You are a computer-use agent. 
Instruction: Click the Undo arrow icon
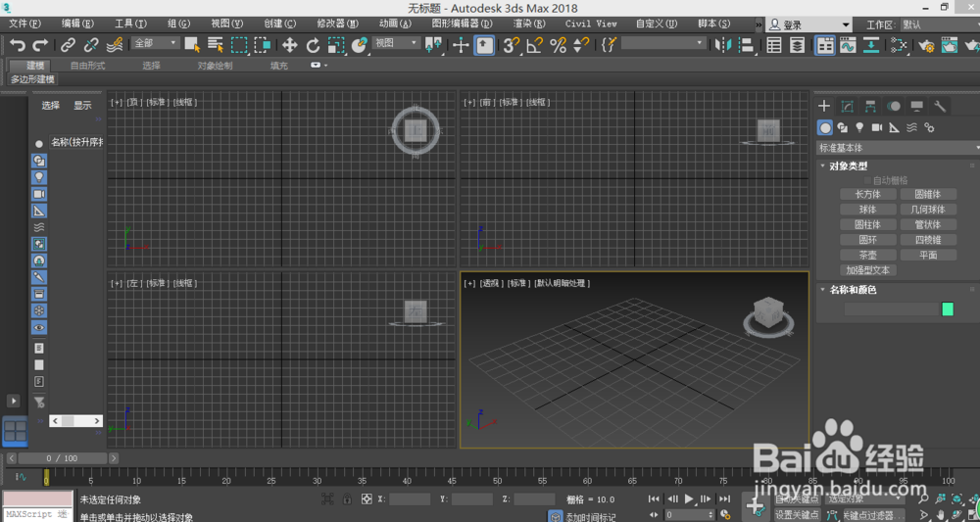point(18,45)
